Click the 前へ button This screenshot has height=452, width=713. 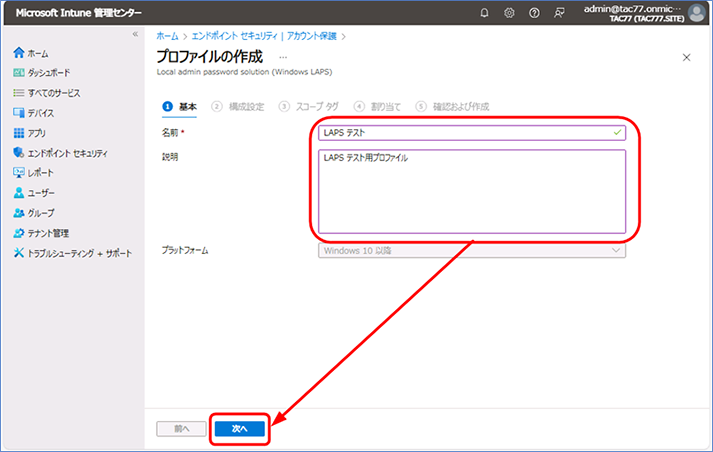(181, 428)
